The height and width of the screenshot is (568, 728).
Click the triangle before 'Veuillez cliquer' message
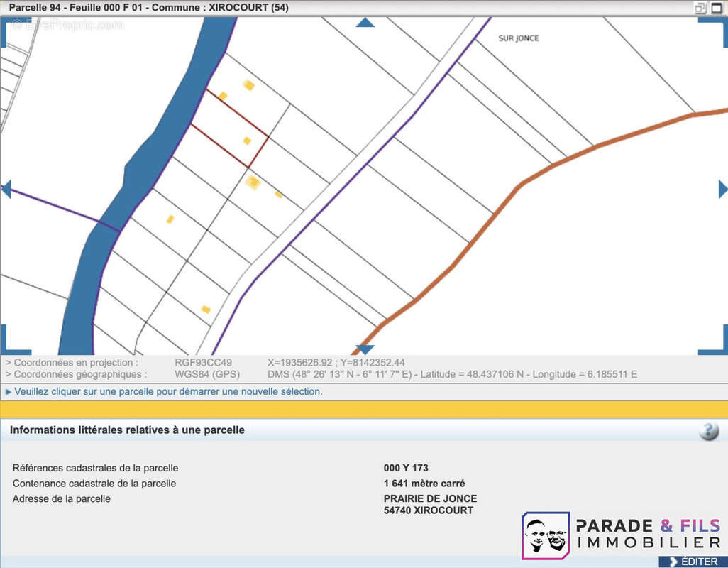point(8,391)
